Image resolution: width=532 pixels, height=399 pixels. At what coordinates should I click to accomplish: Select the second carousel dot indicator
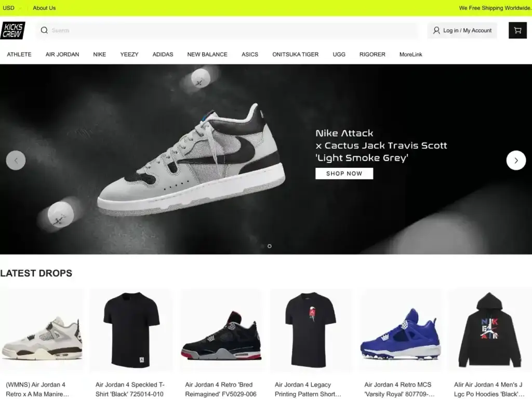[x=270, y=246]
